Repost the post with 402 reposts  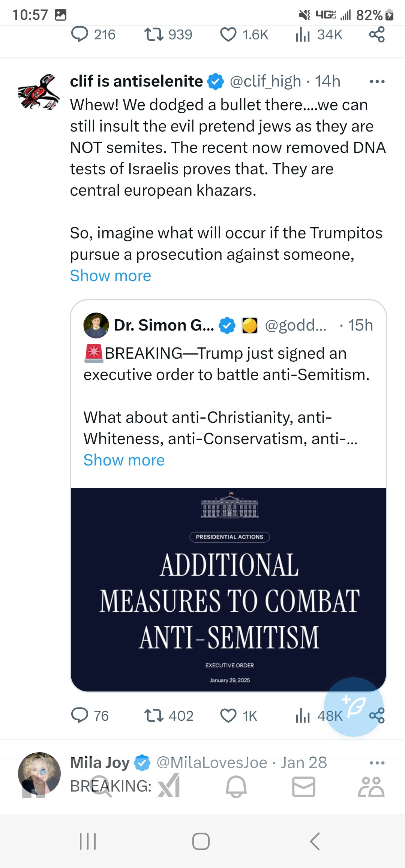[x=154, y=715]
